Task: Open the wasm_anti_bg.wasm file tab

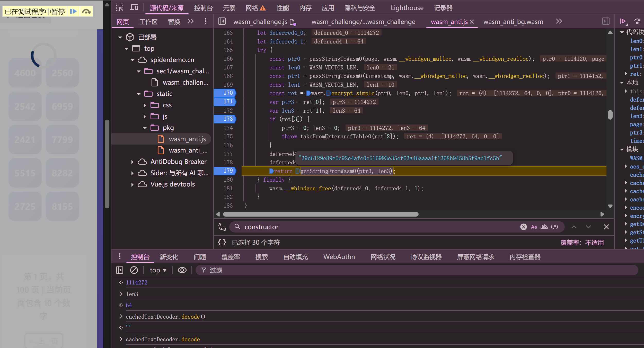Action: tap(513, 22)
